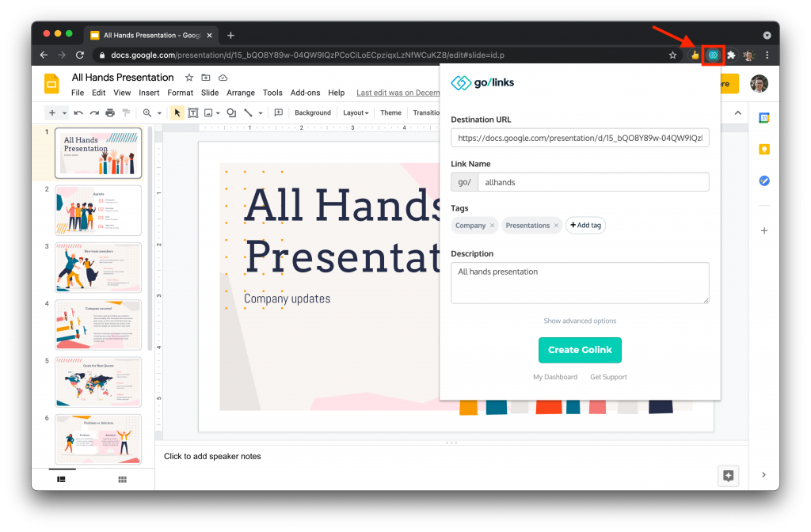811x532 pixels.
Task: Click the Link Name field containing allhands
Action: (592, 182)
